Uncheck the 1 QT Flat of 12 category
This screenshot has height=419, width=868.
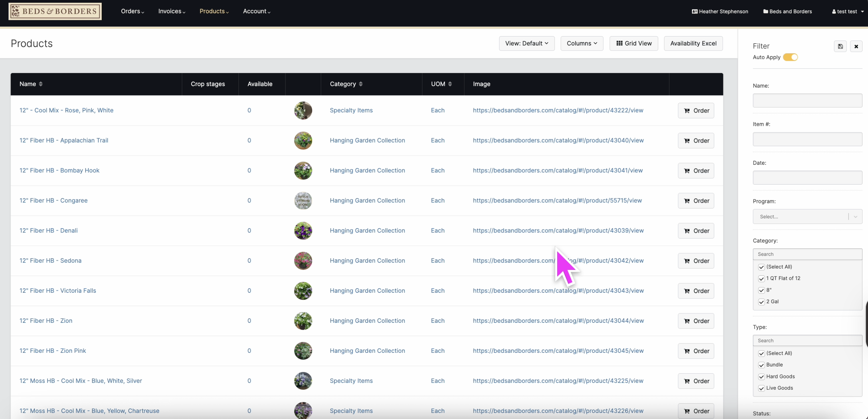click(761, 279)
